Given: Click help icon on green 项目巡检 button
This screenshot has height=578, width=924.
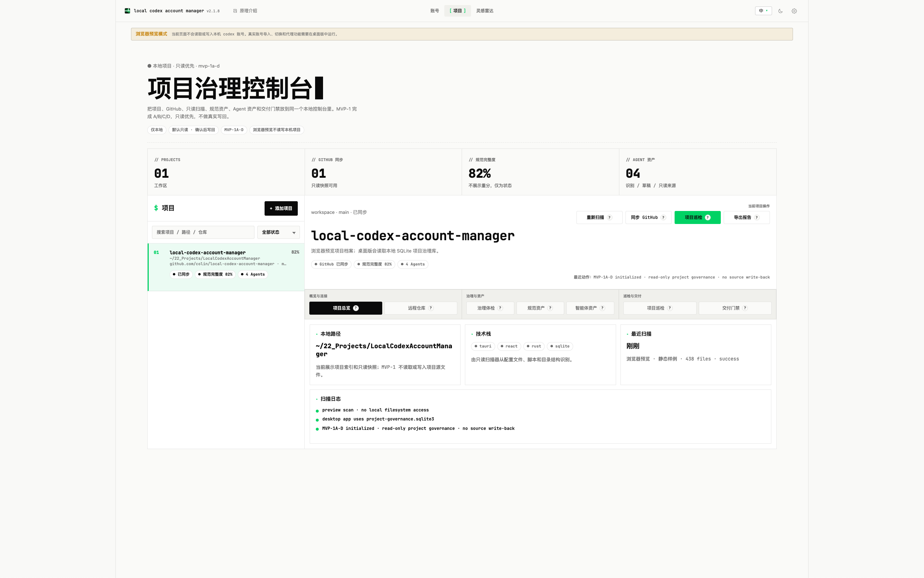Looking at the screenshot, I should click(708, 217).
